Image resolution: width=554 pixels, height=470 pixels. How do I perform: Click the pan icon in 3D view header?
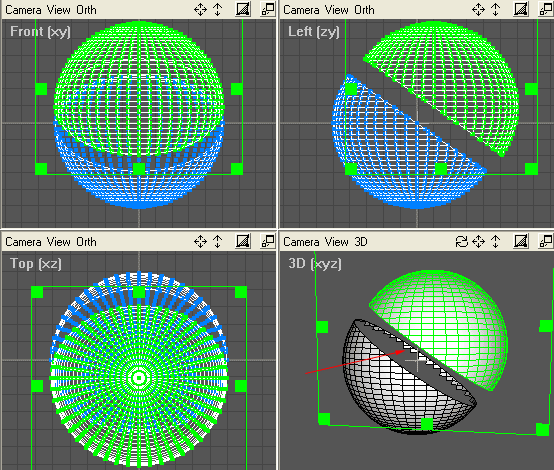478,242
